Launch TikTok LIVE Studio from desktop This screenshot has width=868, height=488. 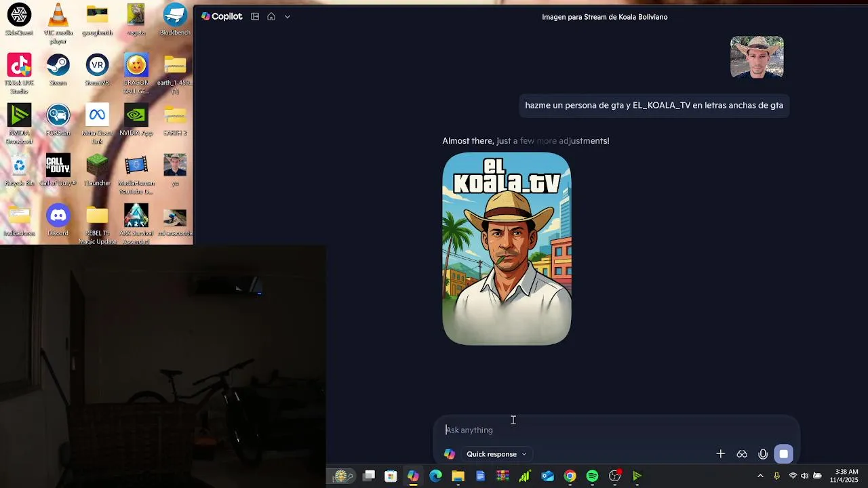[x=19, y=74]
